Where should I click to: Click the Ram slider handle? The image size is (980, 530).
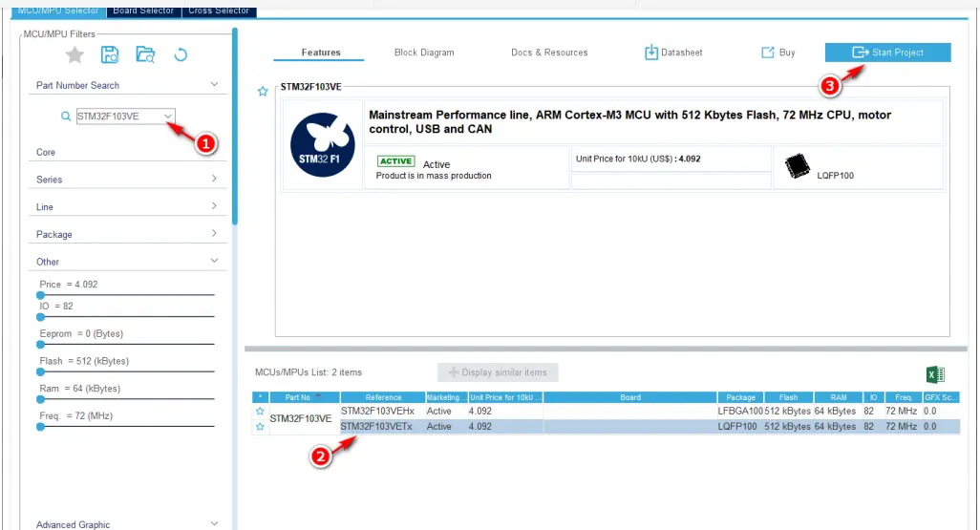coord(41,399)
